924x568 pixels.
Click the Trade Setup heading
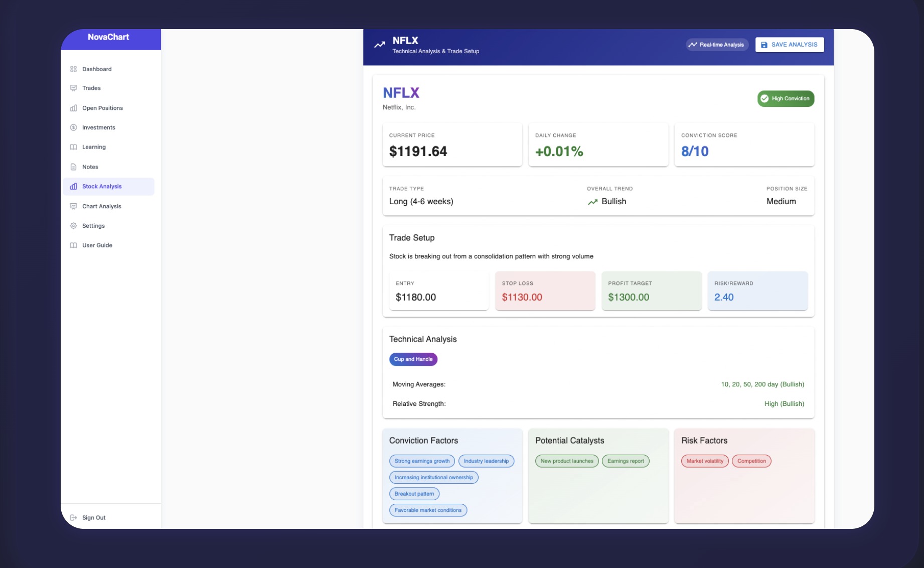[412, 238]
